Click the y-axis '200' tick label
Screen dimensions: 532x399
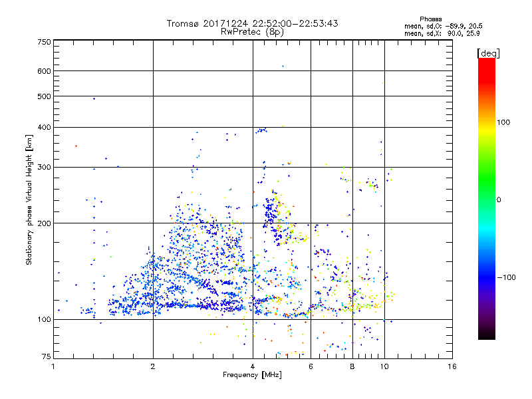coord(44,223)
